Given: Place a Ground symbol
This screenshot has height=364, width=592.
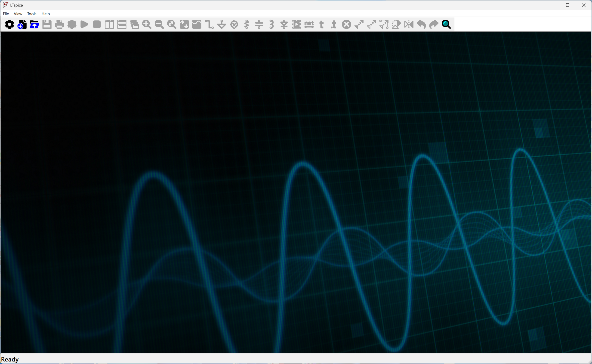Looking at the screenshot, I should [222, 24].
